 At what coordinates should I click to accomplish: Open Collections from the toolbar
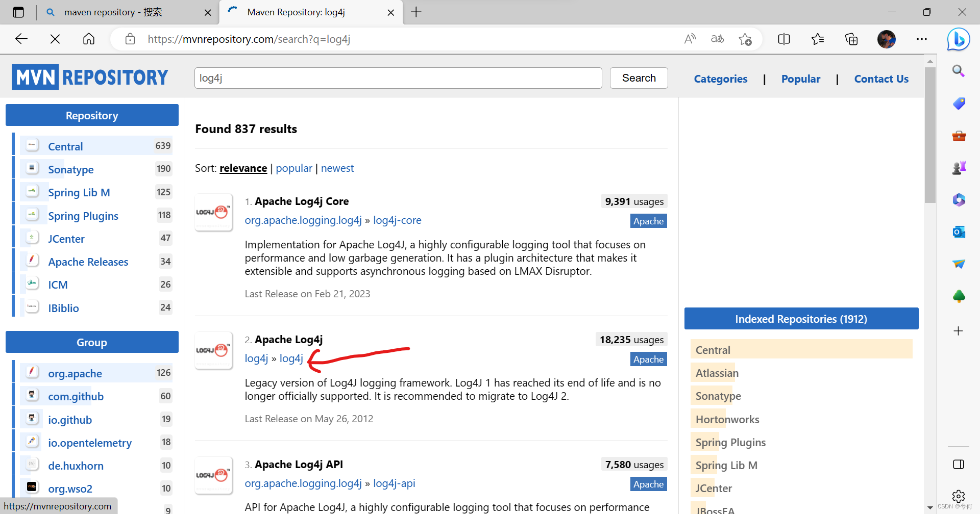point(851,39)
